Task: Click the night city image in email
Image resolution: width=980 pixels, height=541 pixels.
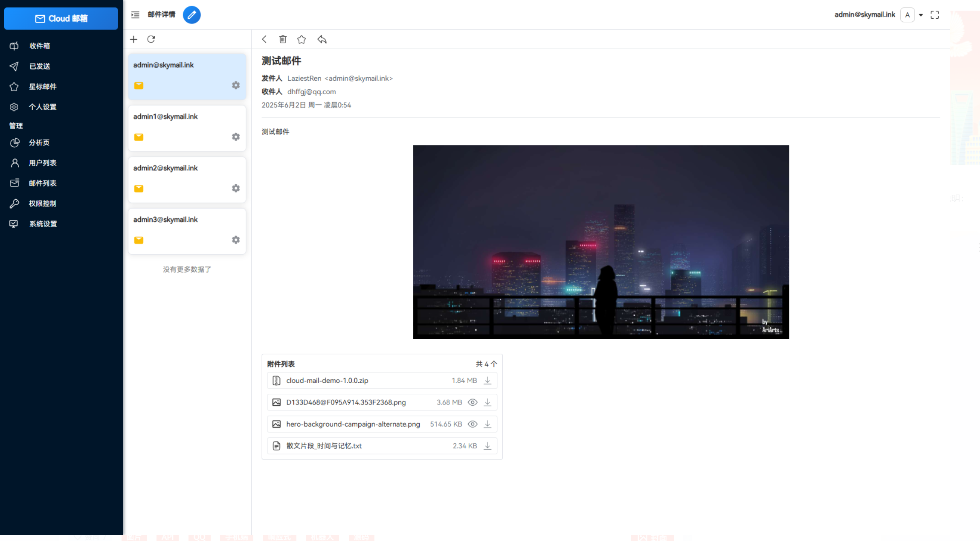Action: tap(600, 242)
